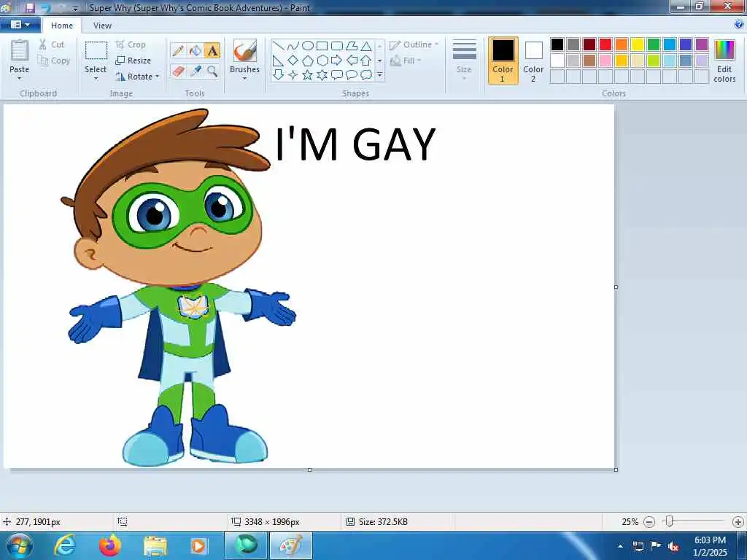Click the Undo arrow in title bar
The height and width of the screenshot is (560, 747).
pos(46,7)
